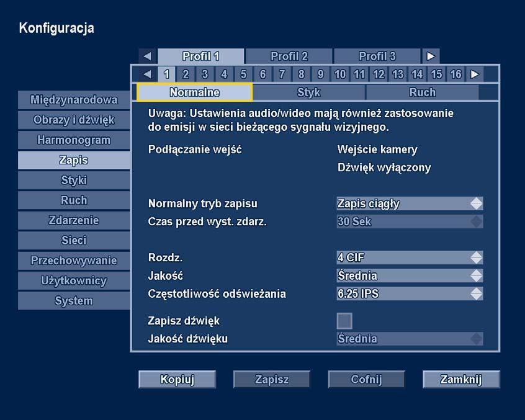The image size is (525, 420).
Task: Open Sieci settings in sidebar
Action: pyautogui.click(x=74, y=240)
